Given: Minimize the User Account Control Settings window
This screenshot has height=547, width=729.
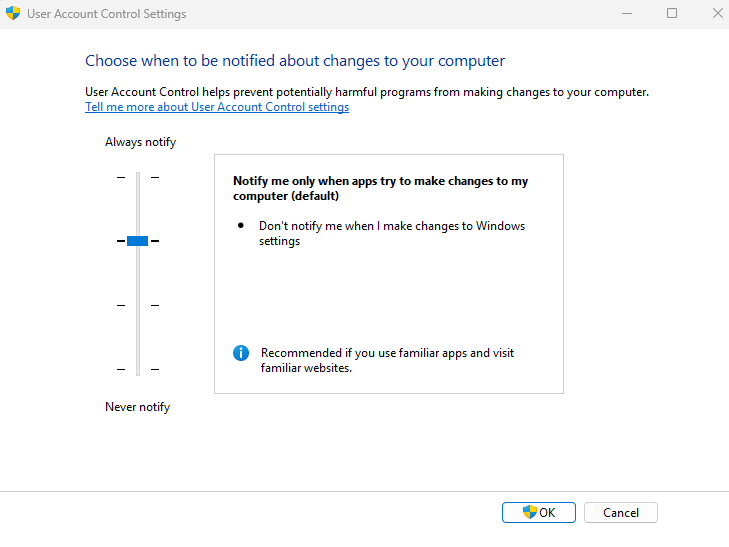Looking at the screenshot, I should (x=627, y=13).
